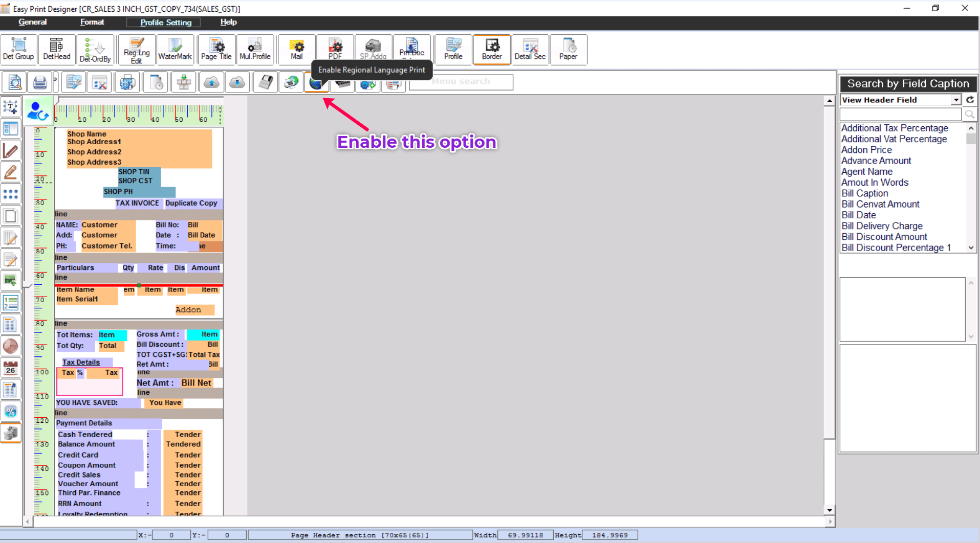Click the Menu search input box
Screen dimensions: 980x543
pyautogui.click(x=461, y=82)
